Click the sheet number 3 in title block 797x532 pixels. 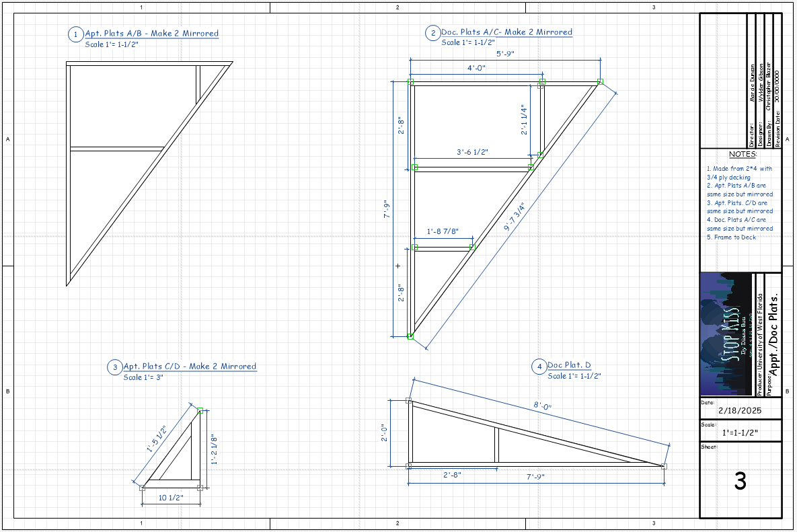point(740,481)
